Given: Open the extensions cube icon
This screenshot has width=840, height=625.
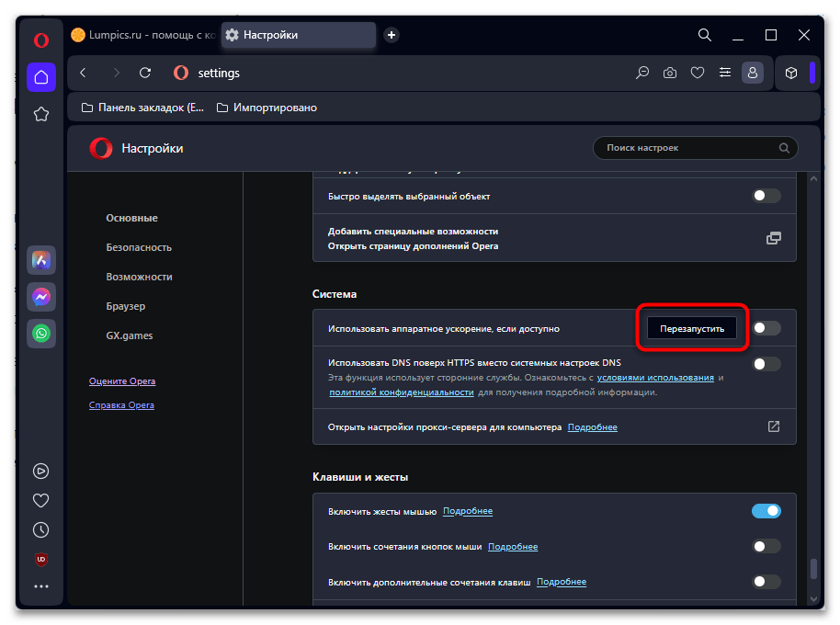Looking at the screenshot, I should (x=791, y=73).
